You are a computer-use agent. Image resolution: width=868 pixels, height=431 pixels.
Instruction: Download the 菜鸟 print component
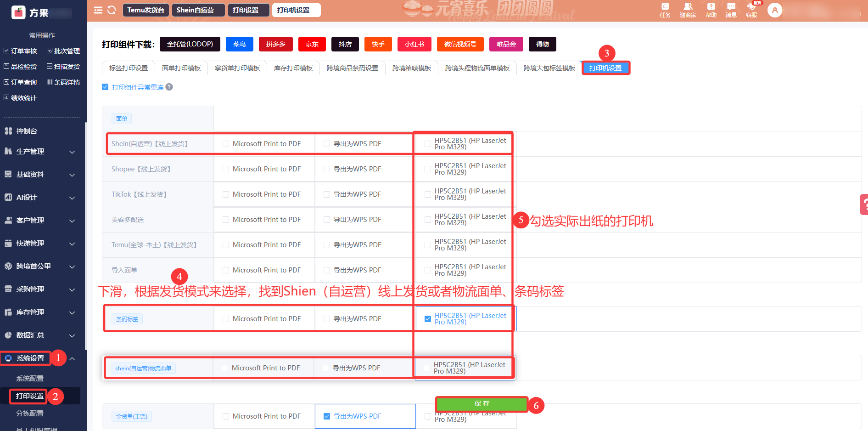click(x=239, y=44)
